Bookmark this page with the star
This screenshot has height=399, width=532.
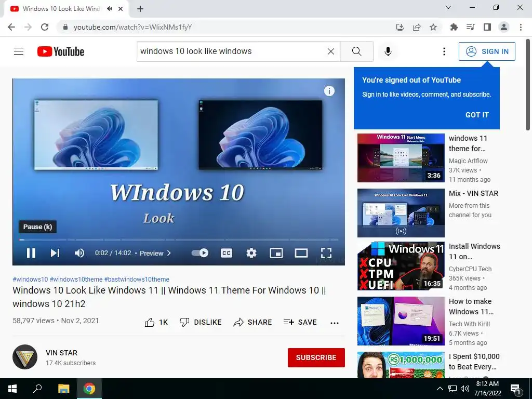[433, 27]
